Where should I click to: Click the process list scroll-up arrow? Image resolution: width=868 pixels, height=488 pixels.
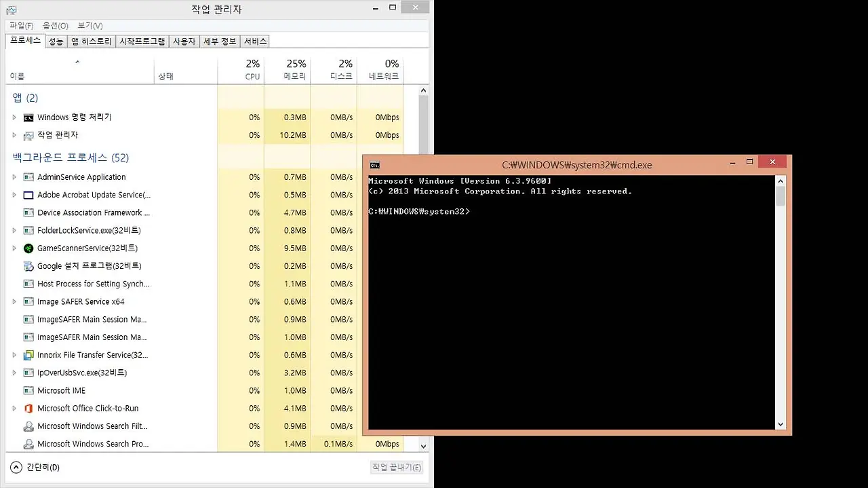tap(424, 90)
